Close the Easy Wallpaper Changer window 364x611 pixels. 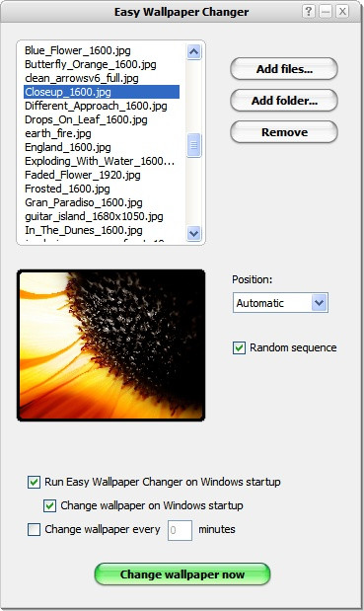(342, 11)
